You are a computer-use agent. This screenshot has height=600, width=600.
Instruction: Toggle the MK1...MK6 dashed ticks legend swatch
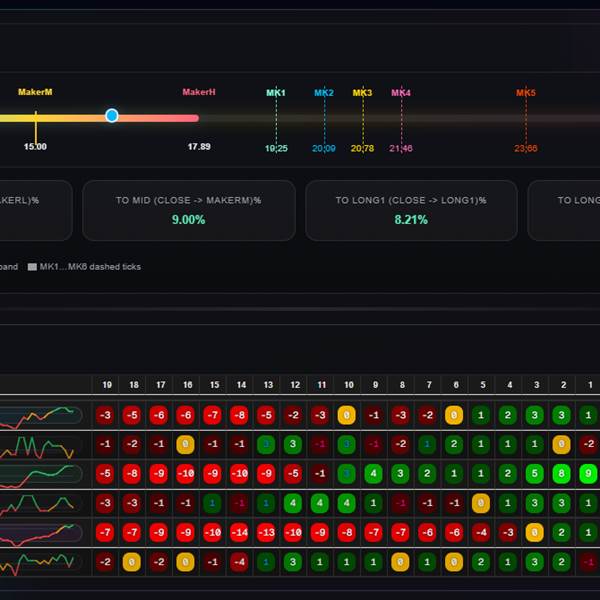point(32,267)
